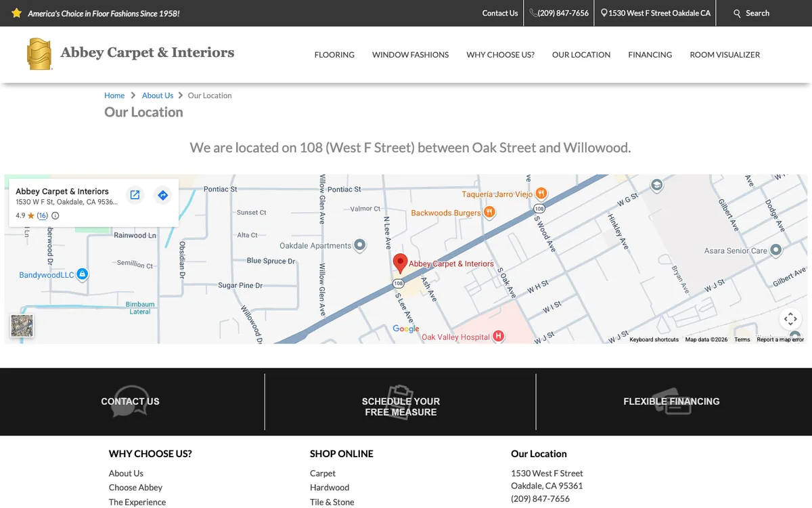This screenshot has height=508, width=812.
Task: Click Schedule Your Free Measure banner
Action: click(x=401, y=406)
